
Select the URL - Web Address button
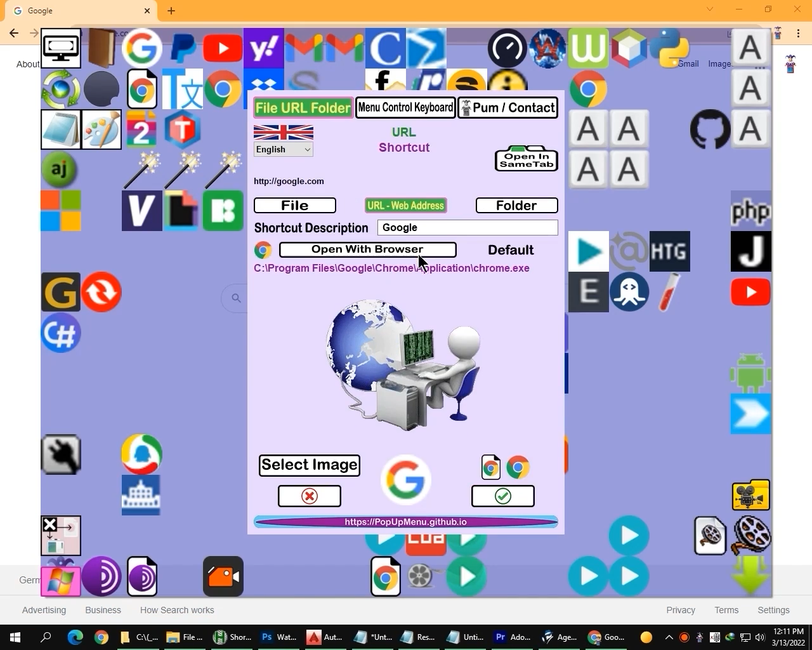(x=406, y=206)
